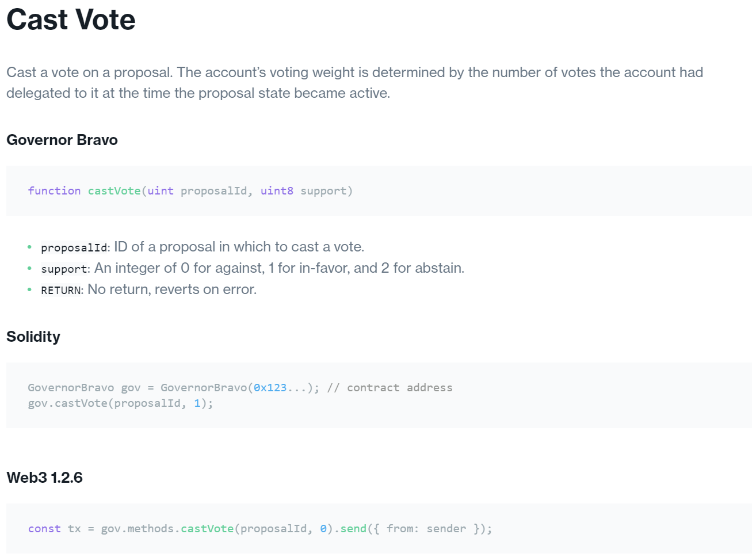Click the contract address code comment
The height and width of the screenshot is (557, 756).
pos(390,387)
